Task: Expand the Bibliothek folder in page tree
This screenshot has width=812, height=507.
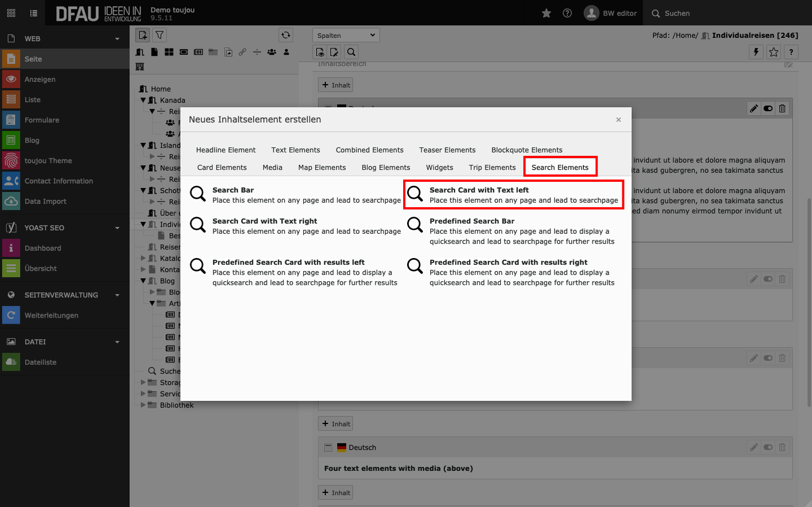Action: tap(143, 405)
